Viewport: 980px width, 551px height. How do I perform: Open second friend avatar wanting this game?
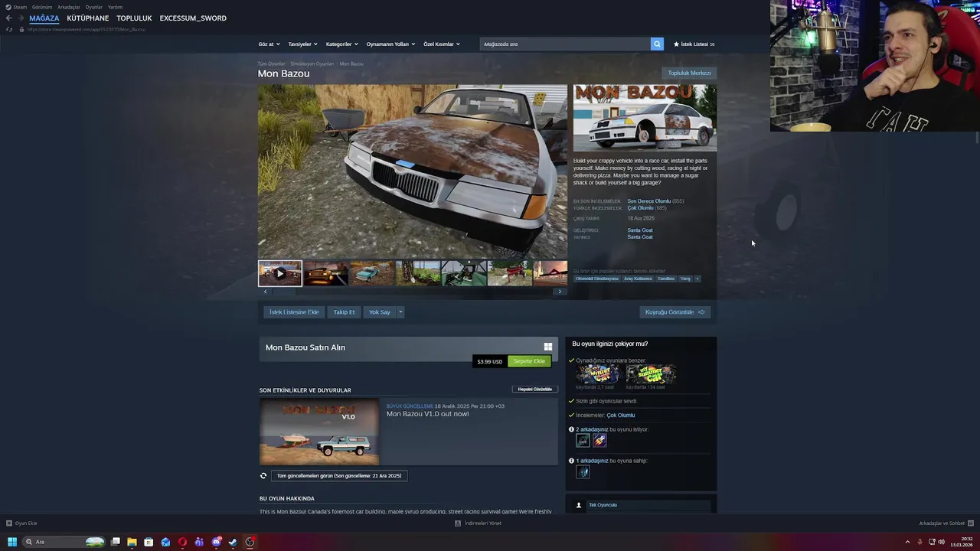(599, 440)
